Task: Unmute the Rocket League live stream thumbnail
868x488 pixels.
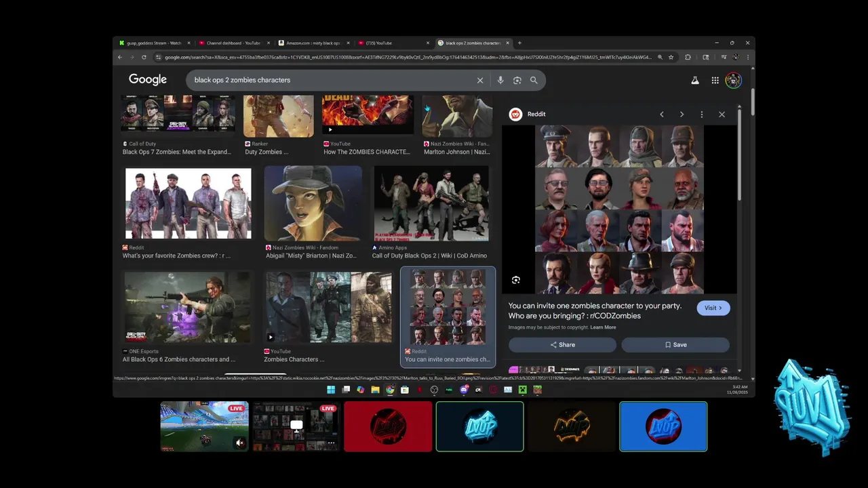Action: [239, 443]
